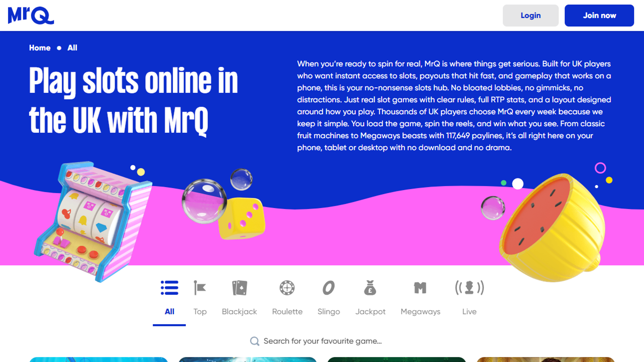
Task: Select the Jackpot money bag icon
Action: tap(370, 288)
